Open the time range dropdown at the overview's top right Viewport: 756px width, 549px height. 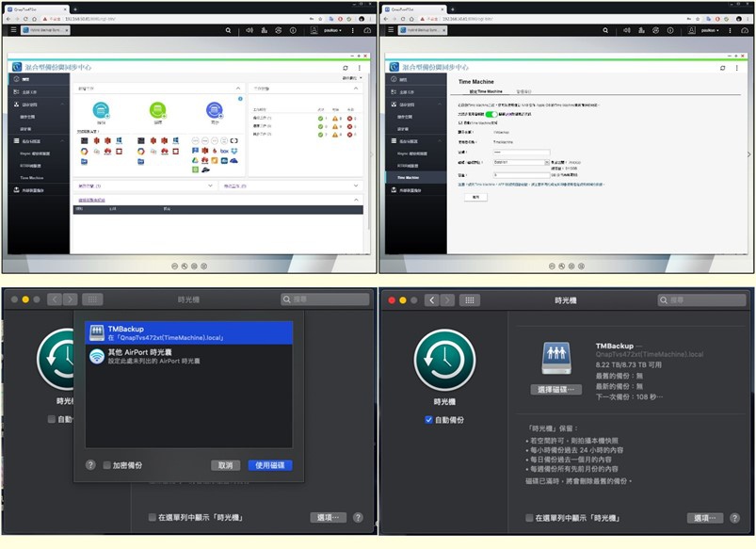pos(352,77)
